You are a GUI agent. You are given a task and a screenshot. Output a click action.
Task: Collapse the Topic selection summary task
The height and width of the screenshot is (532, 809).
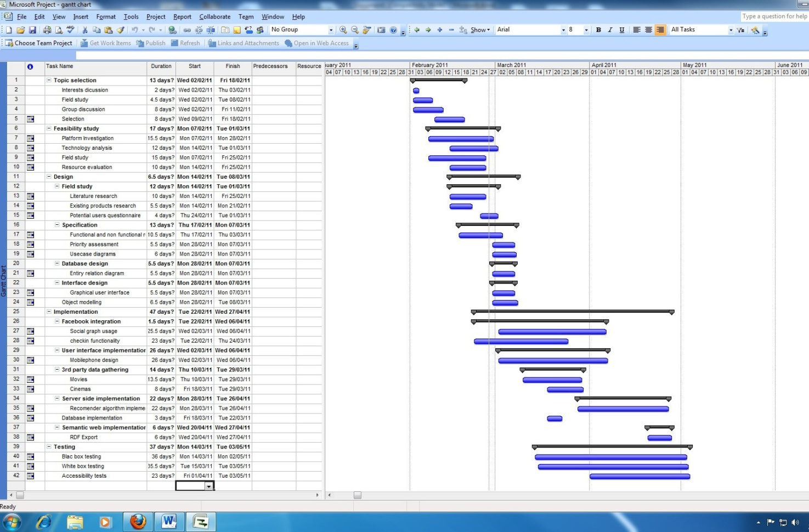pyautogui.click(x=49, y=81)
